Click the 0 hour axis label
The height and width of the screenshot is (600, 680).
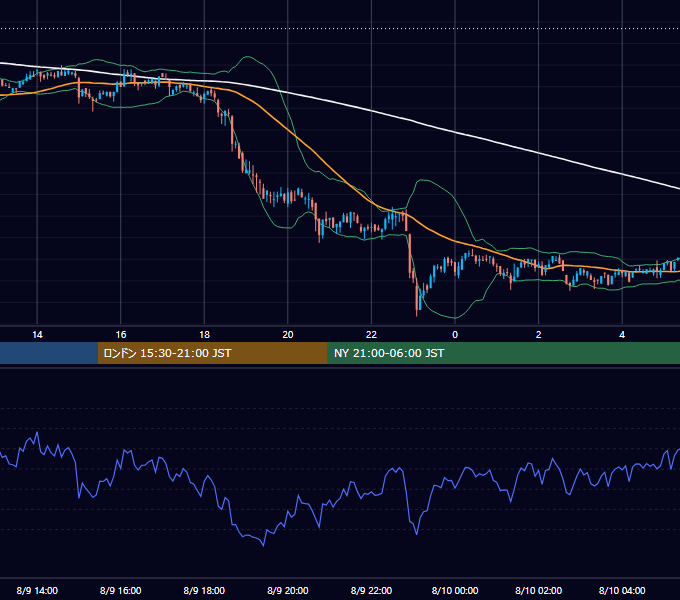[x=455, y=335]
